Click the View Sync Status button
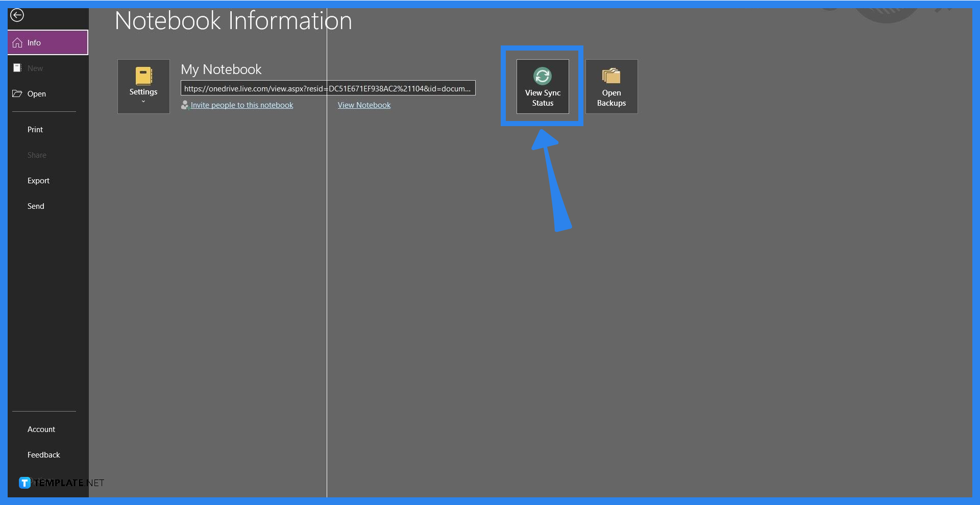 [x=542, y=87]
